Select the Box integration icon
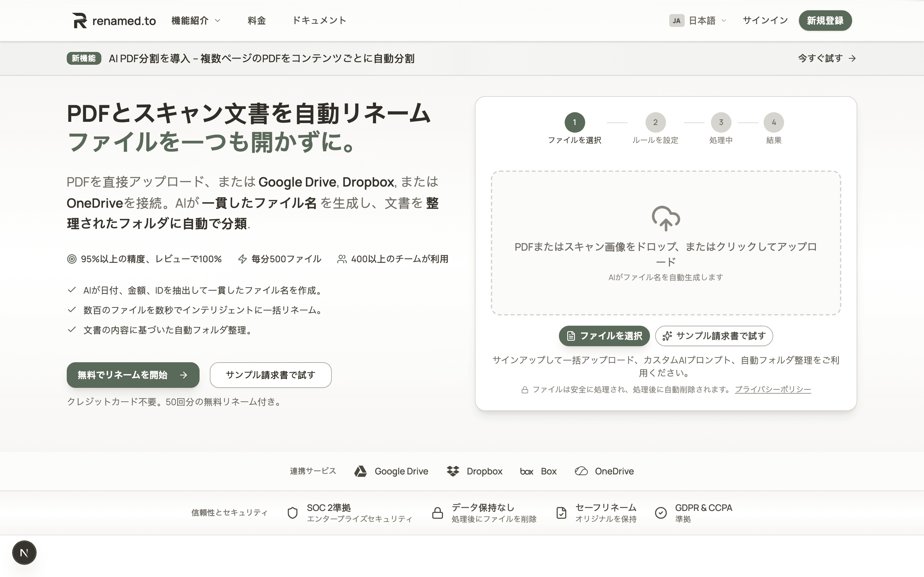 coord(526,471)
